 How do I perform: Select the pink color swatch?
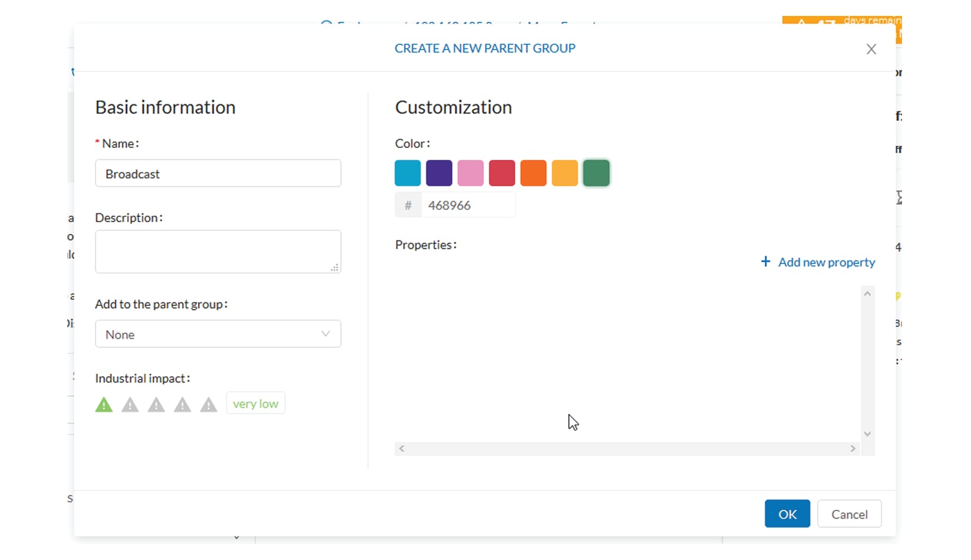[470, 173]
